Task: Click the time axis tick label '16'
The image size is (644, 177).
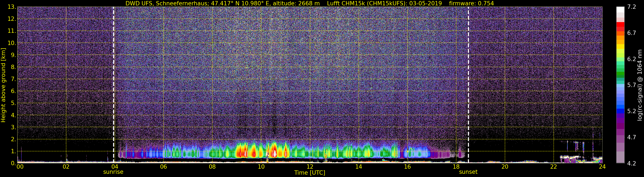Action: (407, 167)
